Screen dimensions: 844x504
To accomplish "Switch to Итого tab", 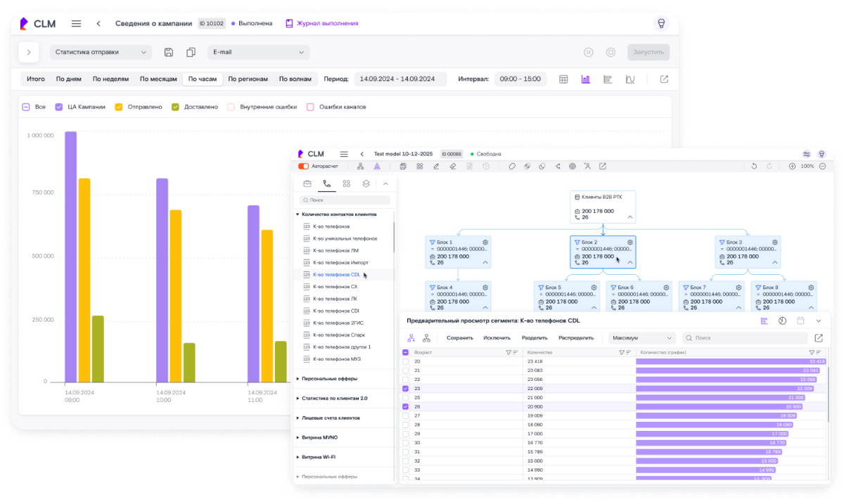I will coord(36,79).
